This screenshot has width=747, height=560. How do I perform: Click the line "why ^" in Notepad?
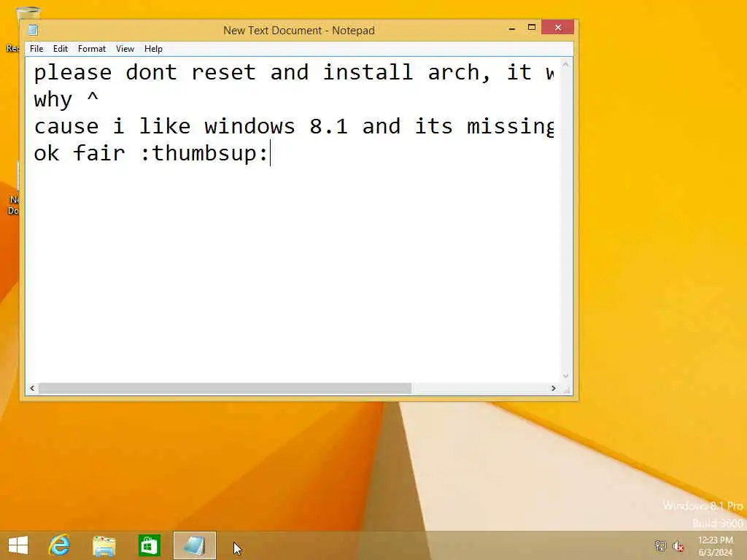[x=66, y=99]
